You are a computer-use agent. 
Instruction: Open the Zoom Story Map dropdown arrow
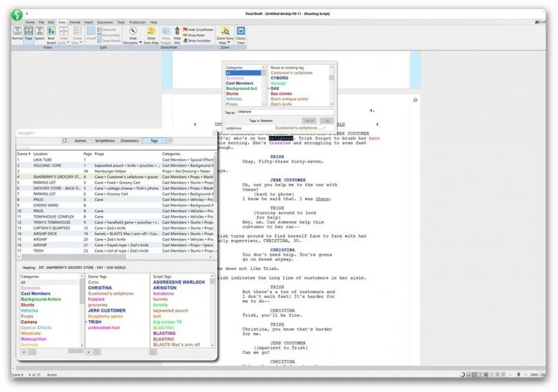pyautogui.click(x=228, y=43)
